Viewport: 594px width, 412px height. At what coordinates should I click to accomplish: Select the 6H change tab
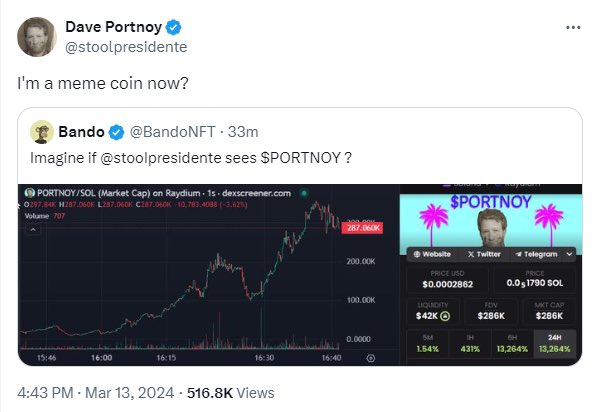point(512,343)
